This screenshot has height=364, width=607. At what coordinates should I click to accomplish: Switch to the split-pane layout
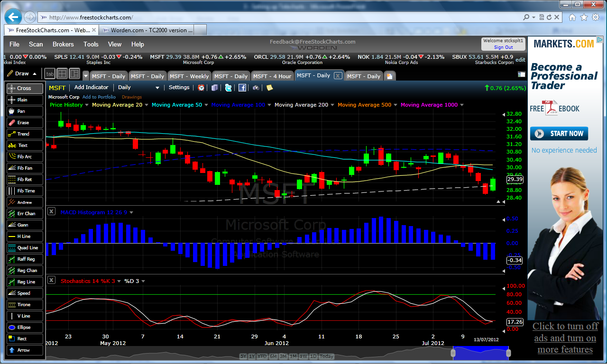point(74,74)
